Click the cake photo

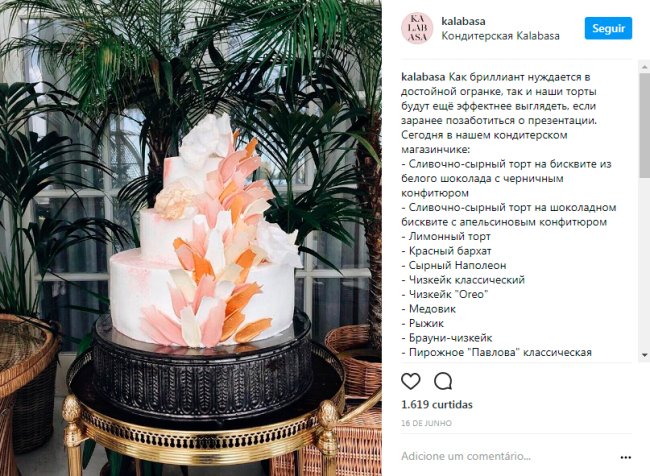pos(191,238)
